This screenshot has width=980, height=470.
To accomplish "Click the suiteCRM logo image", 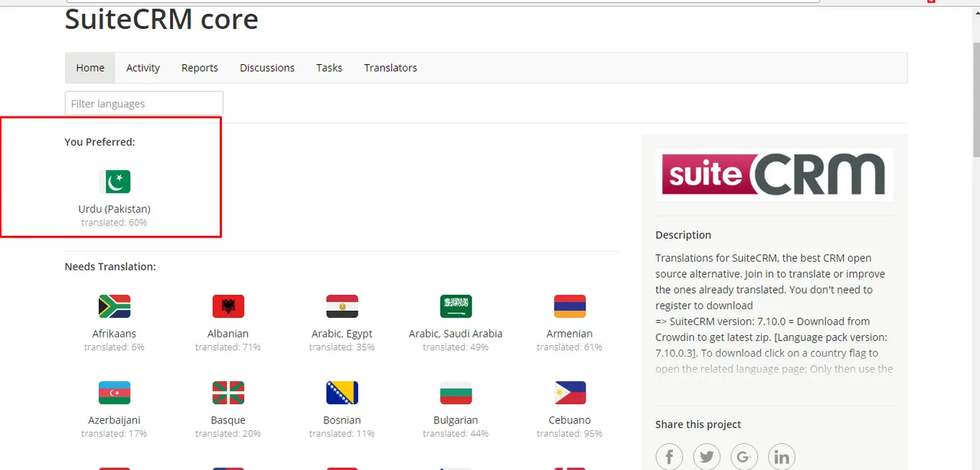I will pos(774,175).
